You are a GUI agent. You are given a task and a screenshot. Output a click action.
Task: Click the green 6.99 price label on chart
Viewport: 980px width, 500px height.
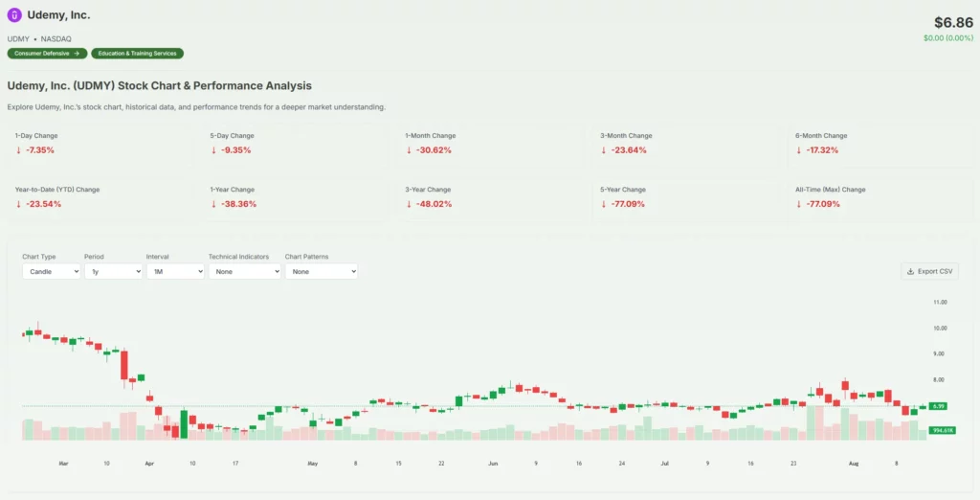click(938, 406)
